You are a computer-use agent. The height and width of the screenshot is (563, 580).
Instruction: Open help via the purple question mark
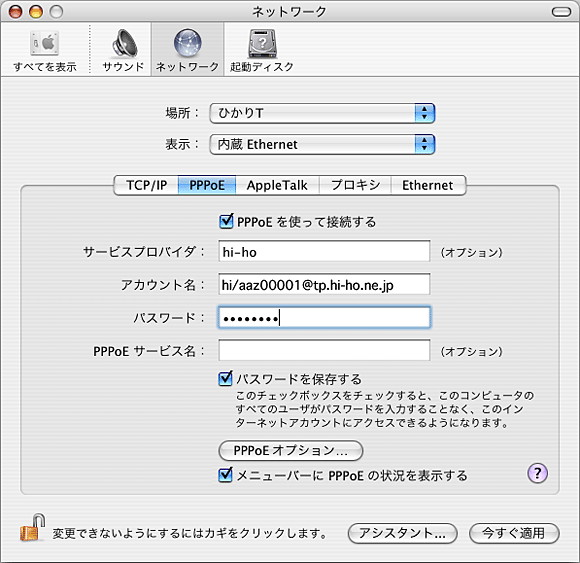[537, 473]
